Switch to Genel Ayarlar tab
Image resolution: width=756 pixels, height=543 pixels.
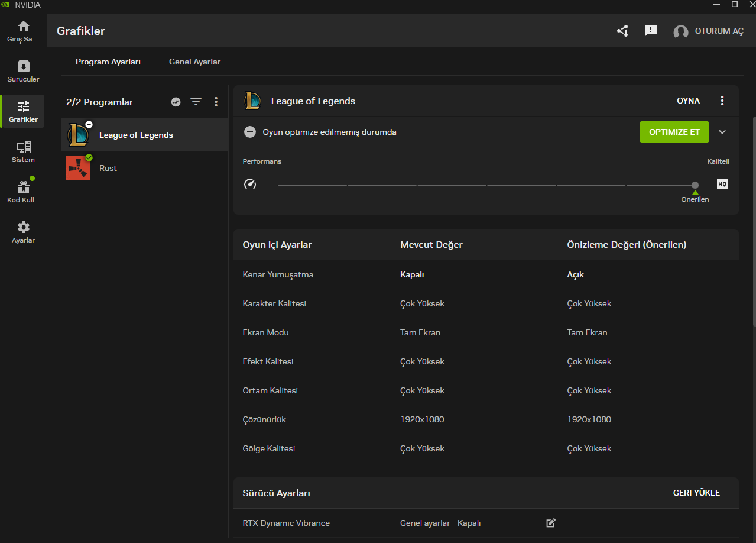[194, 62]
